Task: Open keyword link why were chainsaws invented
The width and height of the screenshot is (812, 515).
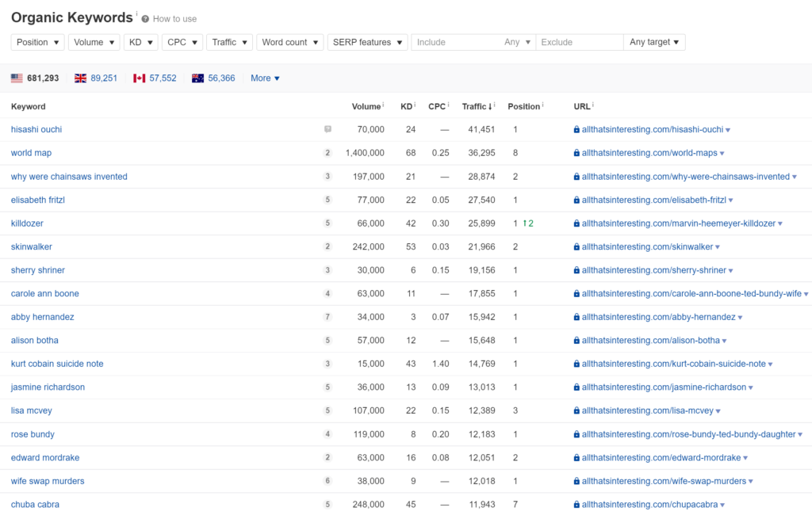Action: [69, 177]
